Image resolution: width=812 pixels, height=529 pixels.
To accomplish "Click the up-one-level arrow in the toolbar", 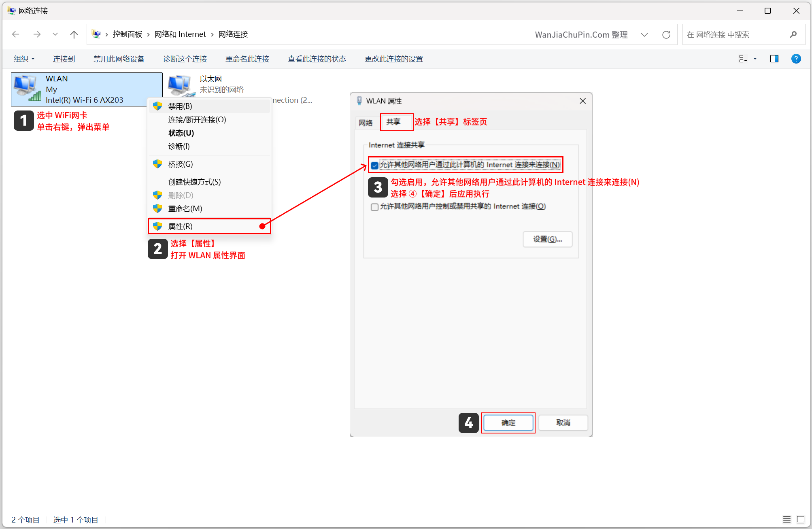I will tap(74, 34).
